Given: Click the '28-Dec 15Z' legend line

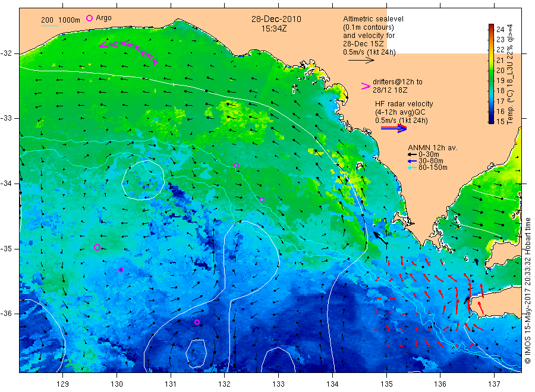Looking at the screenshot, I should pyautogui.click(x=363, y=44).
